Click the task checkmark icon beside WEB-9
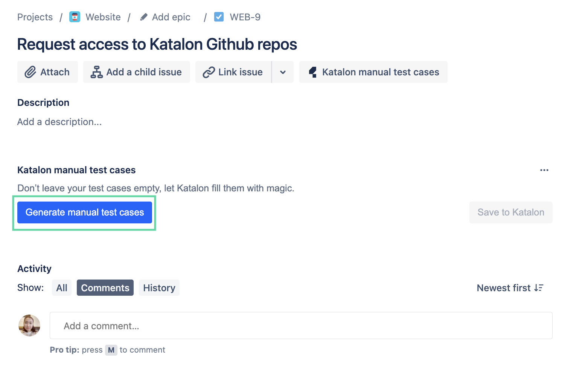Viewport: 588px width, 382px height. coord(219,17)
